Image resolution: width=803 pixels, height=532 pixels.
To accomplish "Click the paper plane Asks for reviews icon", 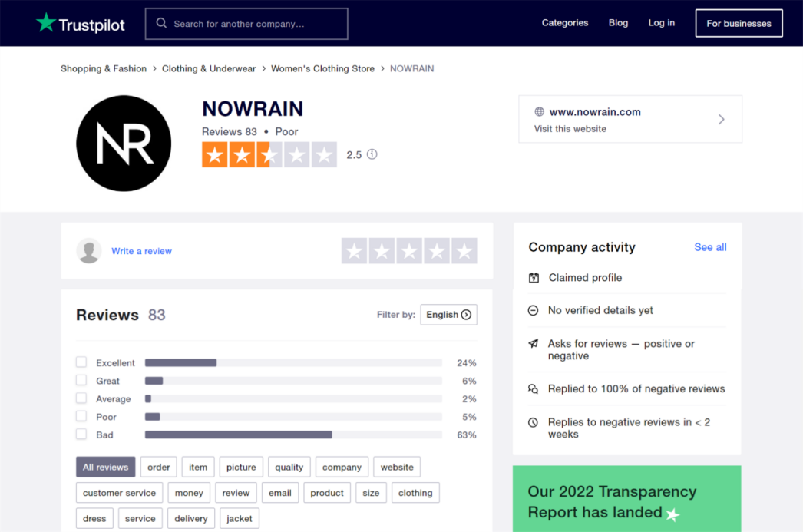I will (x=534, y=344).
